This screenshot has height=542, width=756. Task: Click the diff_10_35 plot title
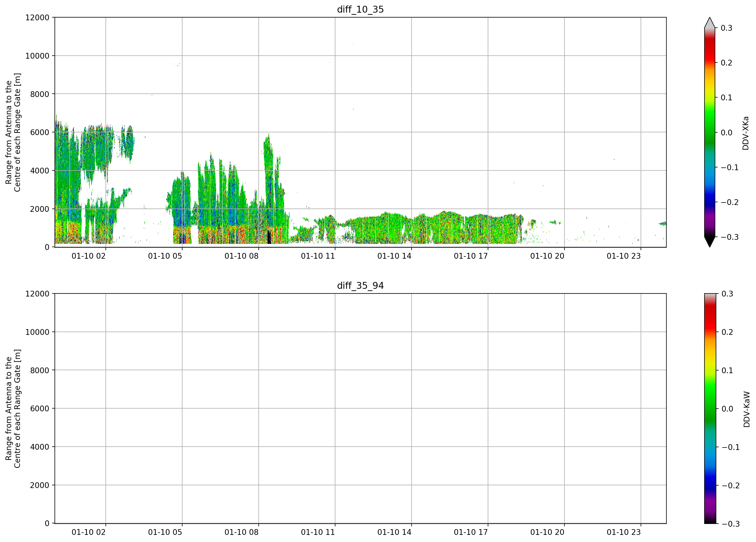point(360,9)
